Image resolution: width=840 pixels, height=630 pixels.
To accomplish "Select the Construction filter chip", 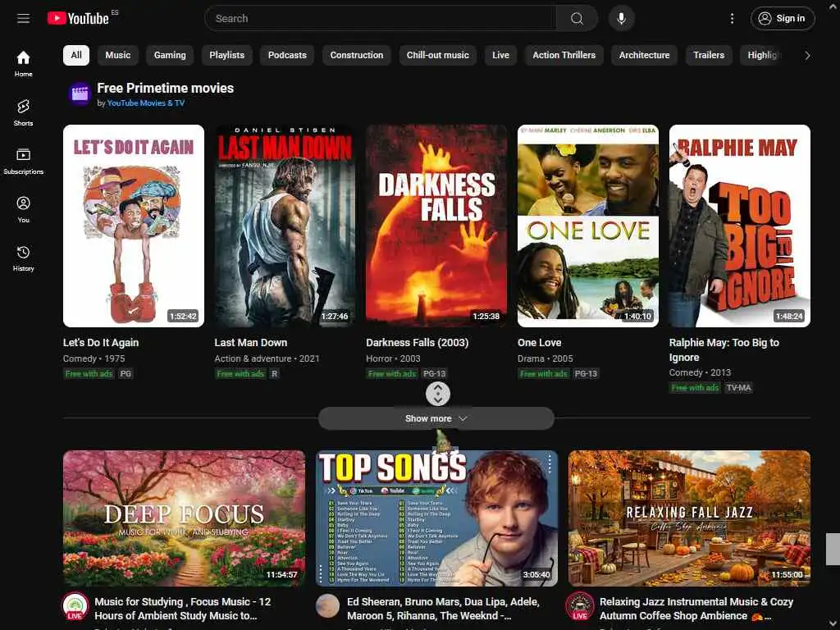I will coord(356,55).
